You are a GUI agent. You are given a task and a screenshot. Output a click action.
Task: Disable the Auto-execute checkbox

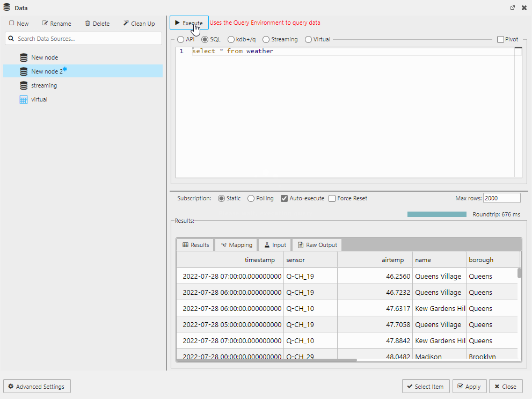[x=283, y=198]
